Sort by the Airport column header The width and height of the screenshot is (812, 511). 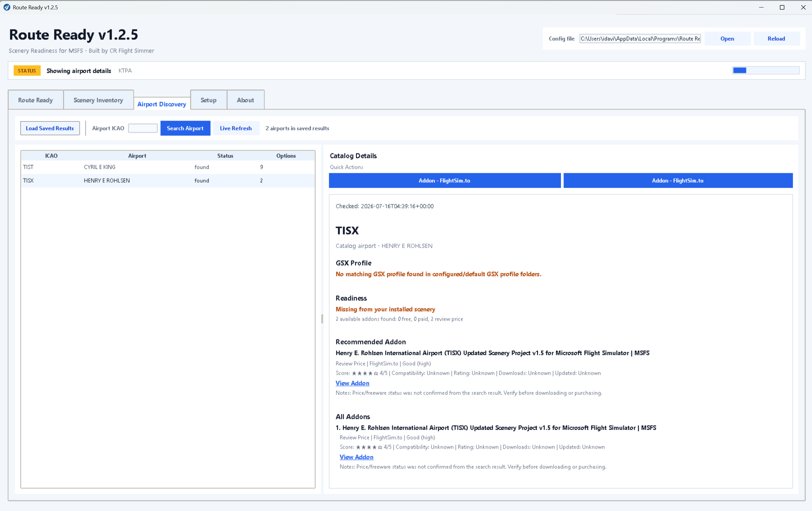(137, 156)
